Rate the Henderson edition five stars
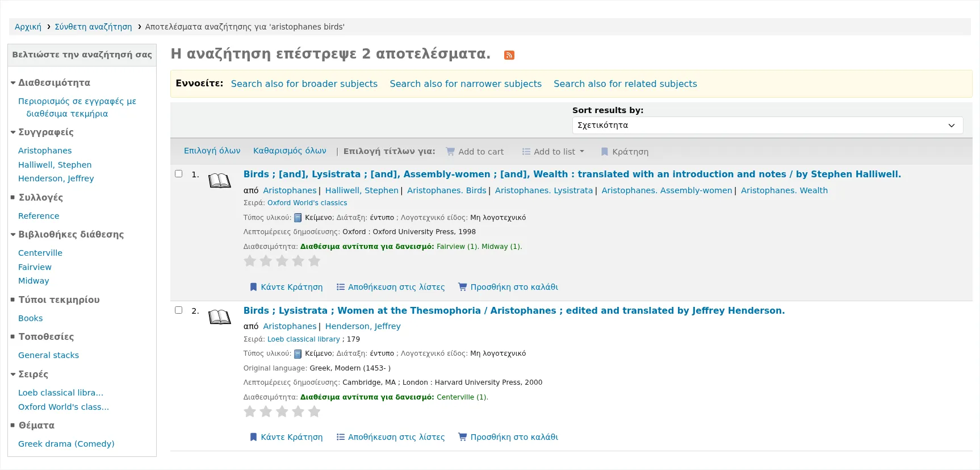Image resolution: width=980 pixels, height=470 pixels. (315, 411)
